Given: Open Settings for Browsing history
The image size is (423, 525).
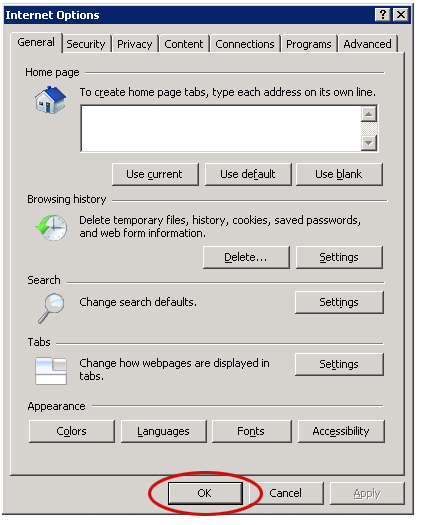Looking at the screenshot, I should 339,257.
